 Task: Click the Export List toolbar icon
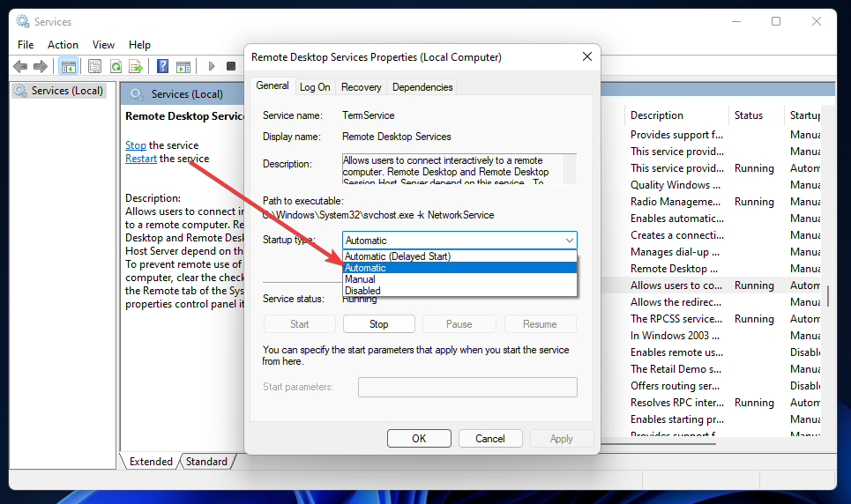(x=136, y=66)
